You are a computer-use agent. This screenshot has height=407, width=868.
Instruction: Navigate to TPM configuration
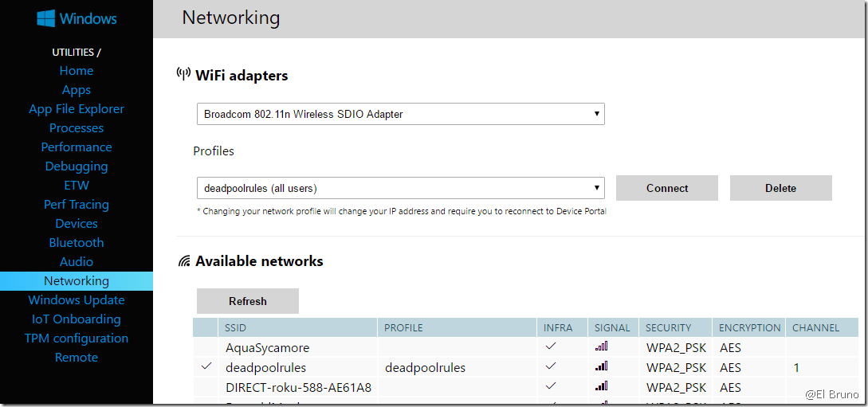click(x=77, y=339)
